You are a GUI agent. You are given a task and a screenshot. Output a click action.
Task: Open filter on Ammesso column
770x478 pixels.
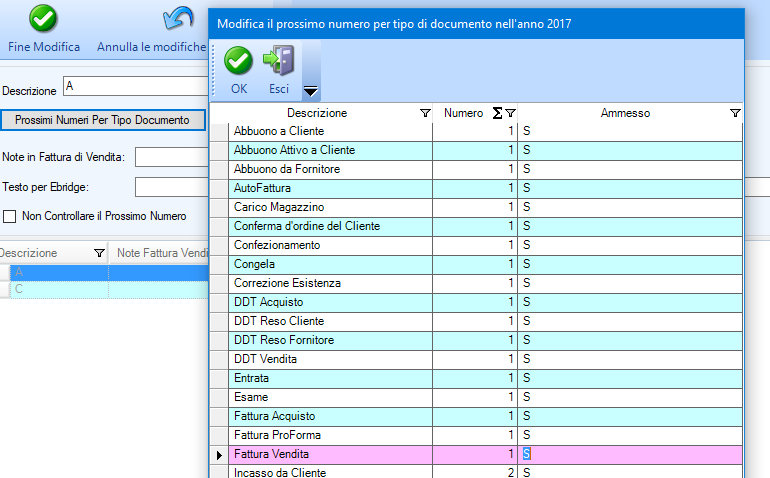(x=735, y=113)
